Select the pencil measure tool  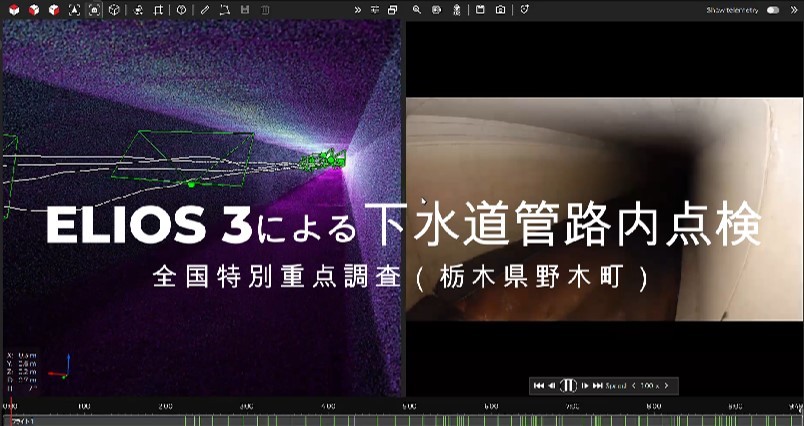click(x=205, y=10)
